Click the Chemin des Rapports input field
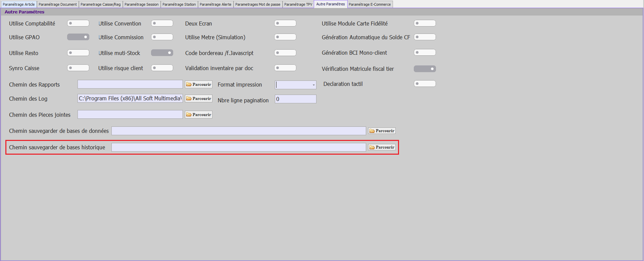644x261 pixels. pyautogui.click(x=130, y=84)
